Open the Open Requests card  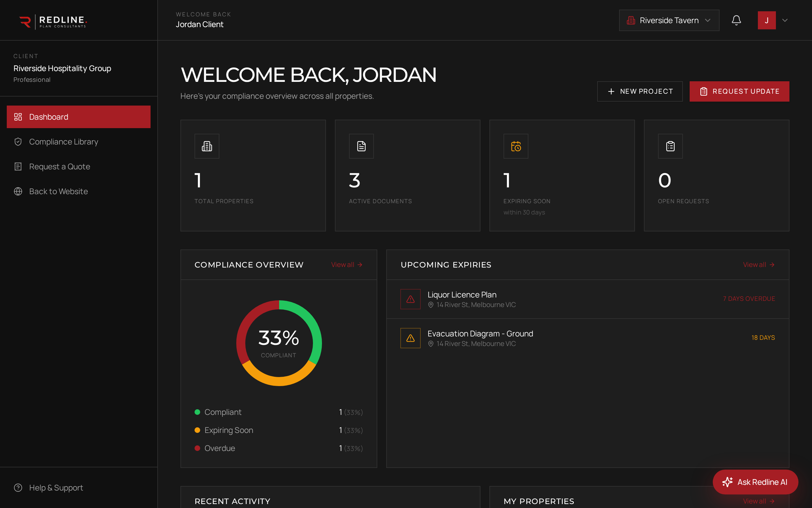[x=716, y=175]
